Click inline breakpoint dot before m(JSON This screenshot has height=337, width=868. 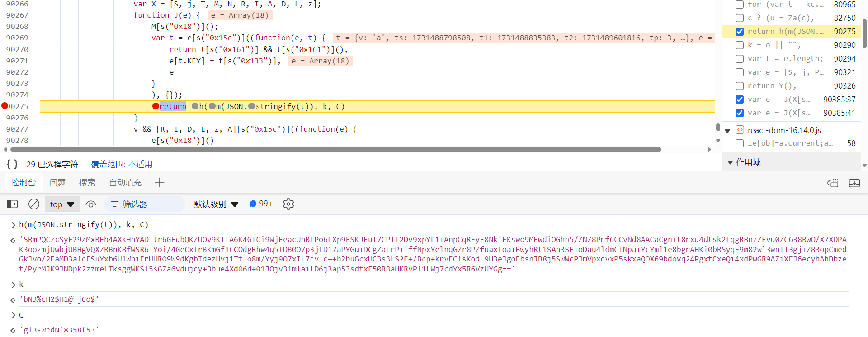(x=212, y=106)
